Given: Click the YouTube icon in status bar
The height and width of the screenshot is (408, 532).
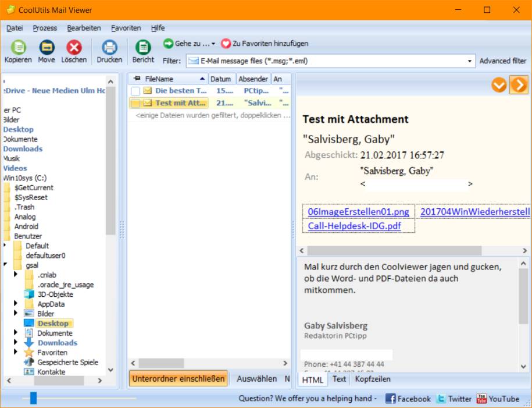Looking at the screenshot, I should pos(482,399).
